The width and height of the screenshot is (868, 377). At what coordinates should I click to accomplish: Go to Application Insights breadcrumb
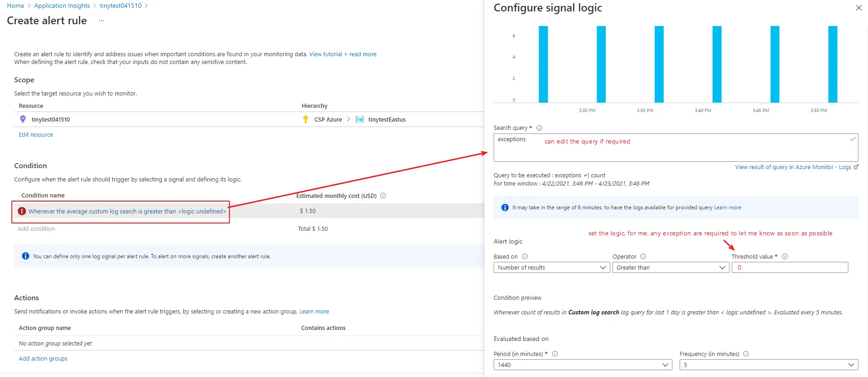[x=62, y=5]
